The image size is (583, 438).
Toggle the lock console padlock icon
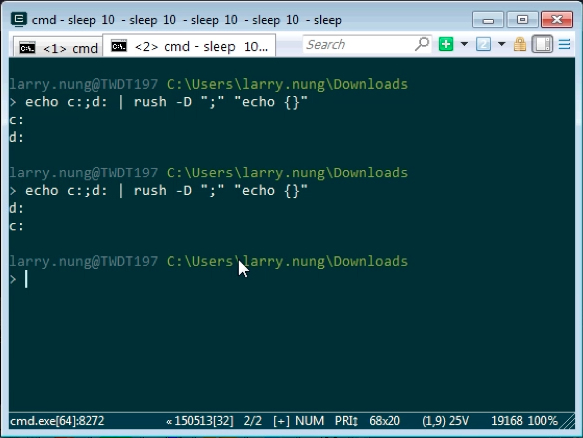(520, 44)
